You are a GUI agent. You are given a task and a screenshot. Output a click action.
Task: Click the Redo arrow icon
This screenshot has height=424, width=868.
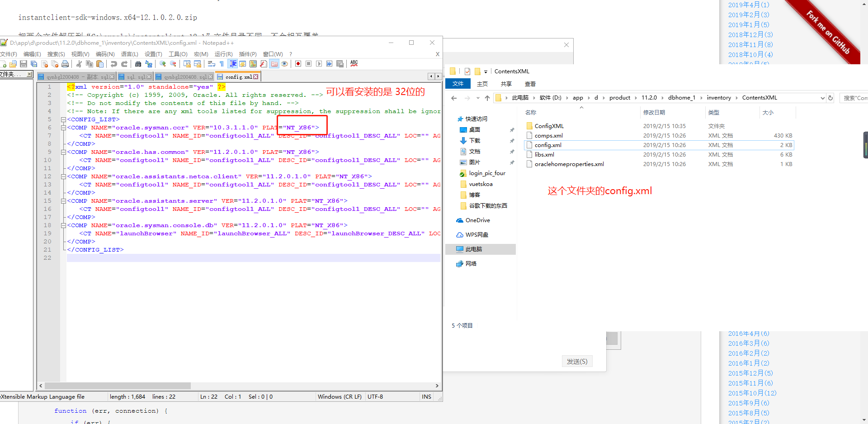point(124,64)
